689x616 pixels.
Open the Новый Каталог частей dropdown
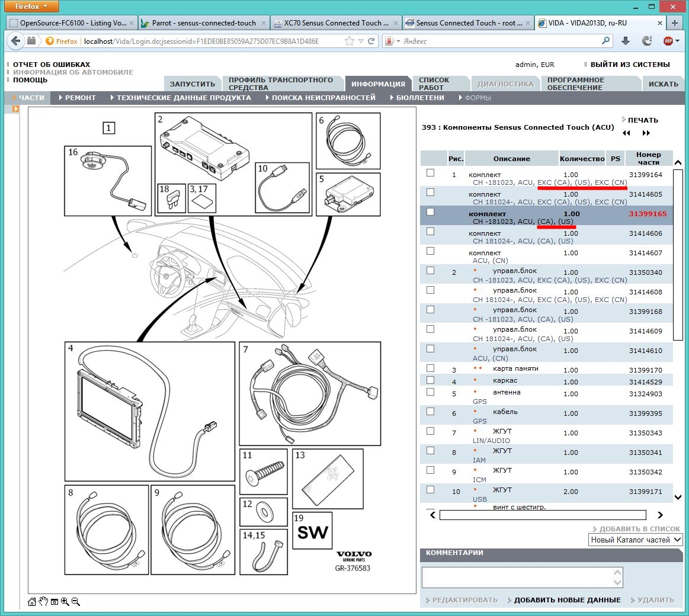click(x=636, y=540)
